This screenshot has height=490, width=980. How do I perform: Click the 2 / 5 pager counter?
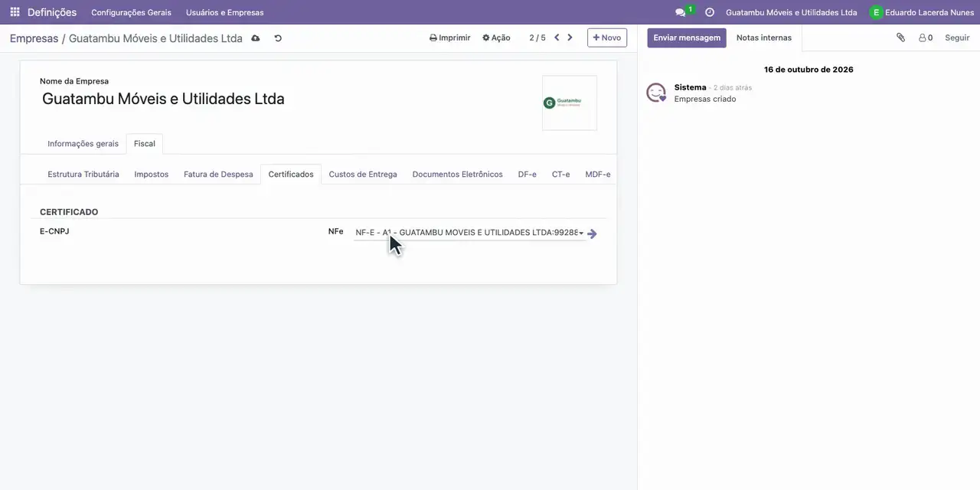[537, 38]
